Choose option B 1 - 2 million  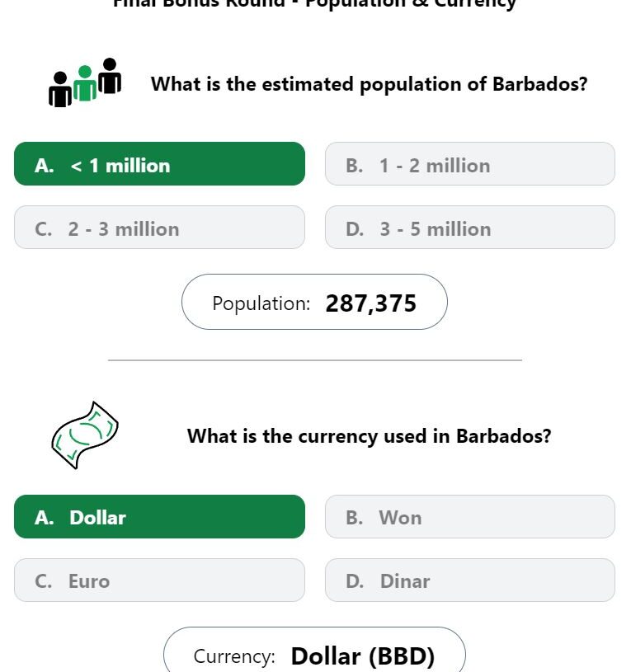click(x=470, y=164)
